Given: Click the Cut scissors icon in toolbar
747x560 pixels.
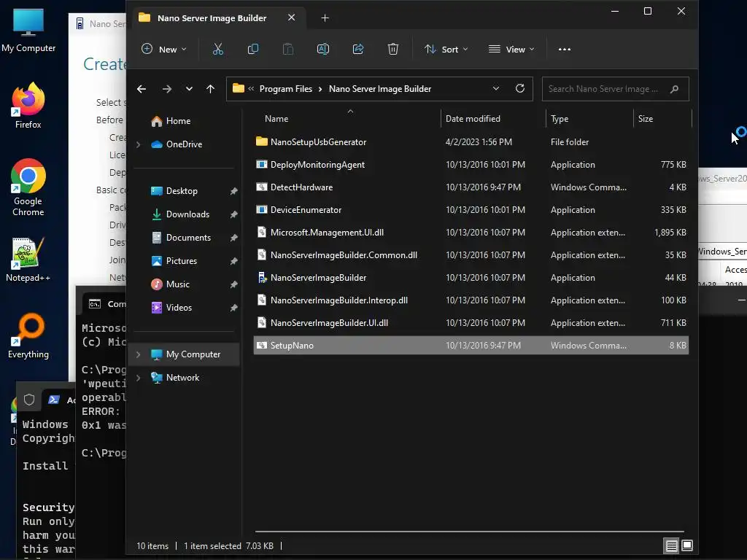Looking at the screenshot, I should (217, 49).
